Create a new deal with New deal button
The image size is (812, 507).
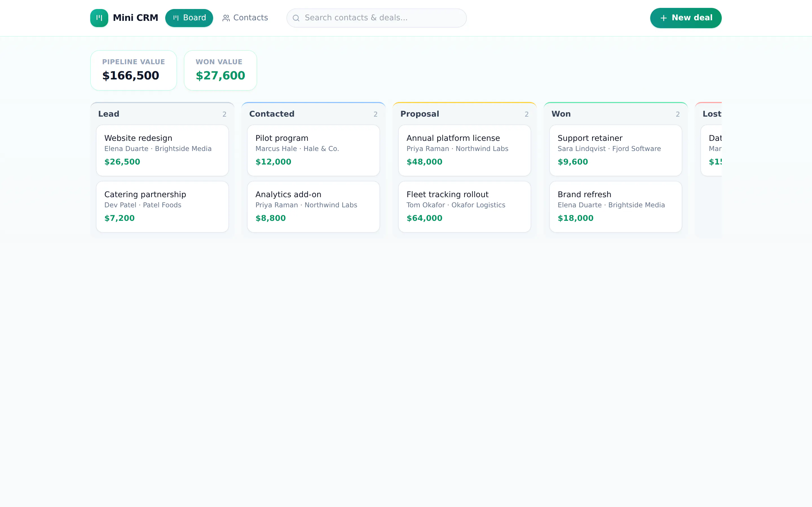click(x=685, y=18)
